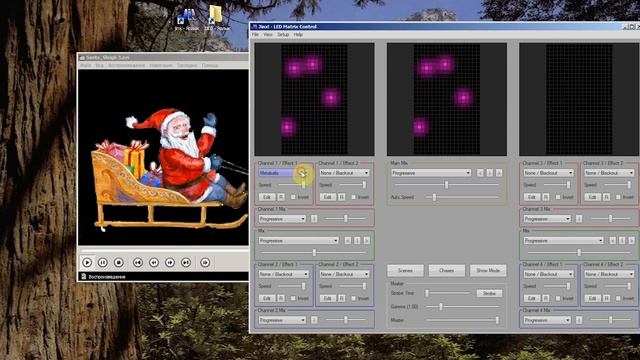Open Channel 2 Effect 2 effect dropdown
640x360 pixels.
344,274
